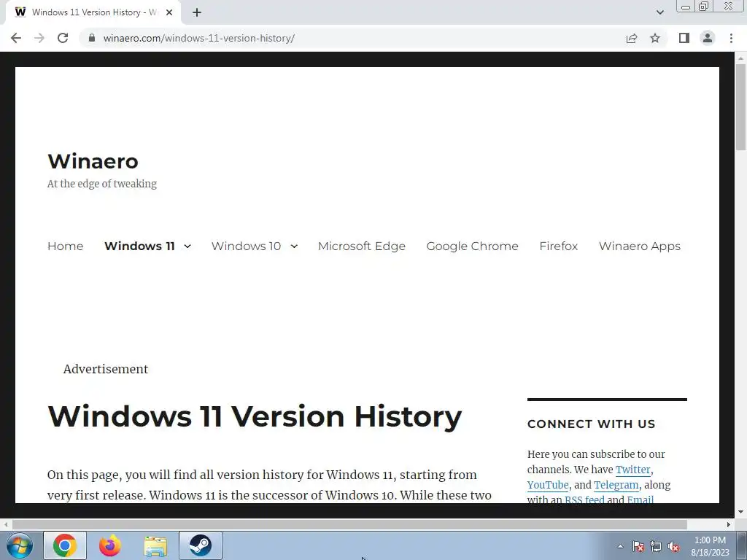Viewport: 747px width, 560px height.
Task: Open the Windows 11 menu item
Action: tap(139, 246)
